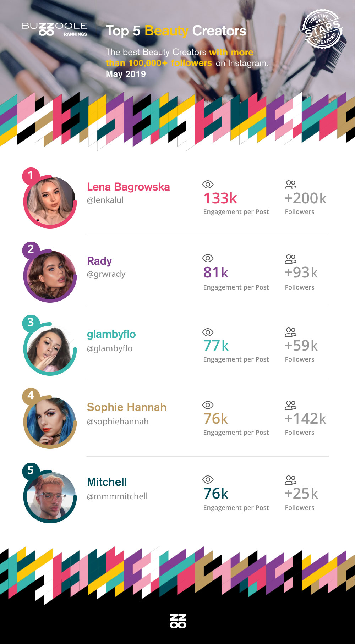Screen dimensions: 355x644
Task: Click the eye icon above 81k engagement
Action: point(208,258)
